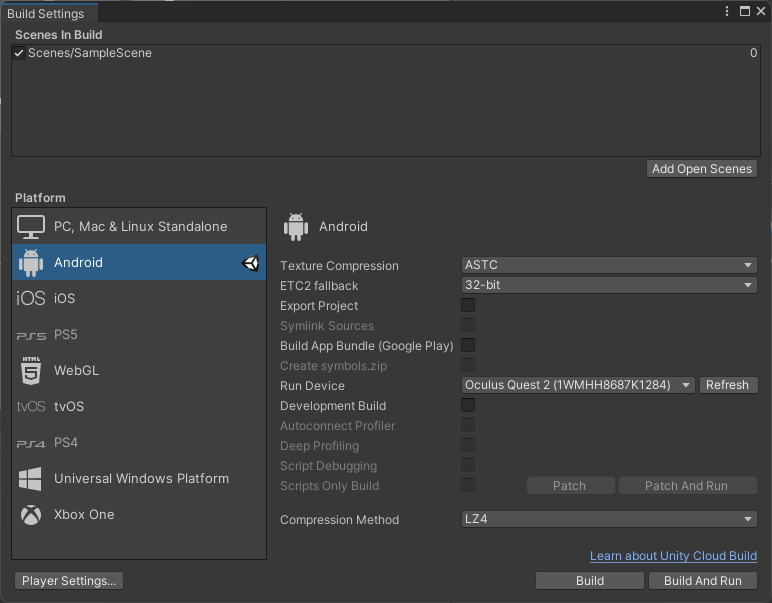Select the PS4 platform row
Screen dimensions: 772x603
click(x=139, y=443)
